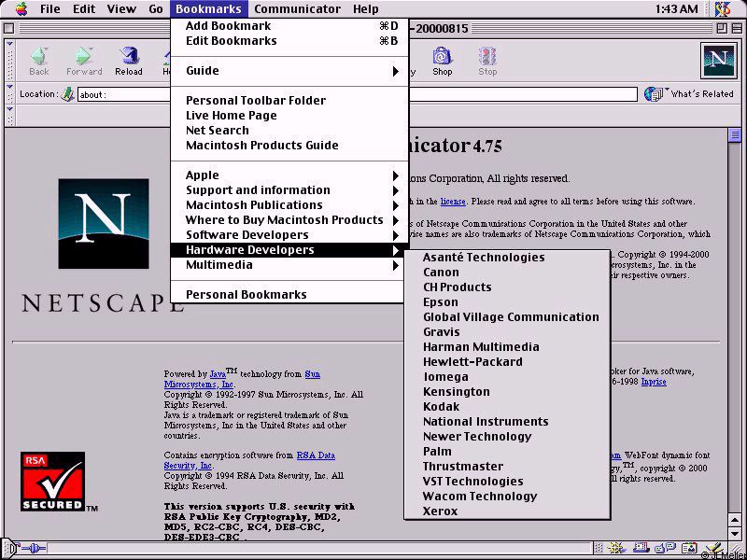747x560 pixels.
Task: Collapse the Location toolbar triangle
Action: 9,88
